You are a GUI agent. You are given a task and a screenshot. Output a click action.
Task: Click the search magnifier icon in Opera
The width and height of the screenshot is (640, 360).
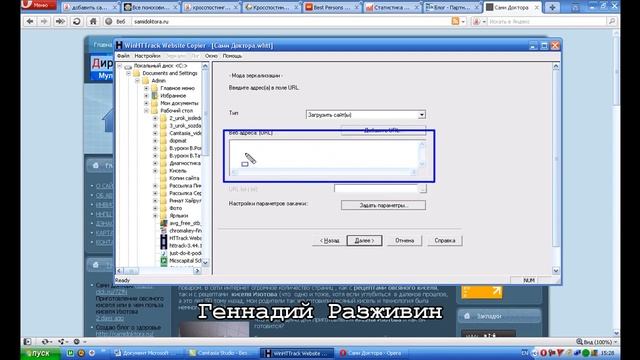[611, 21]
